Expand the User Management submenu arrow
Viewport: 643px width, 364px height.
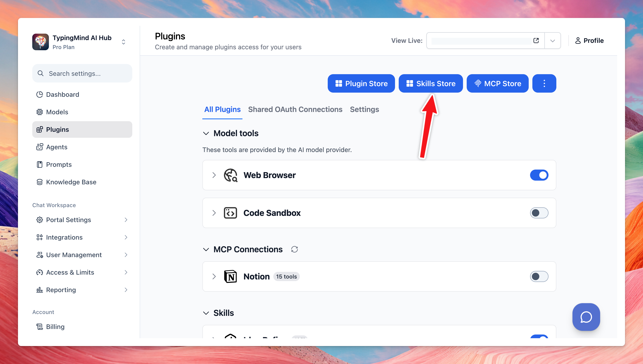tap(126, 255)
